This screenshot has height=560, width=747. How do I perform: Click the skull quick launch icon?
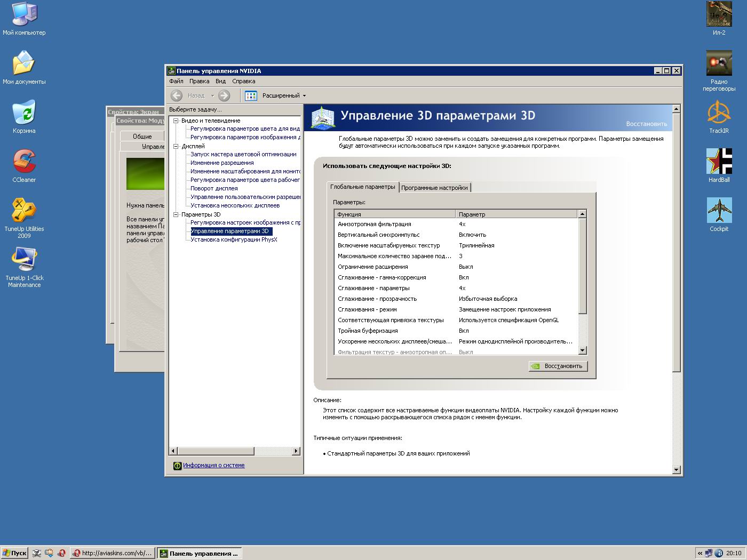click(37, 553)
